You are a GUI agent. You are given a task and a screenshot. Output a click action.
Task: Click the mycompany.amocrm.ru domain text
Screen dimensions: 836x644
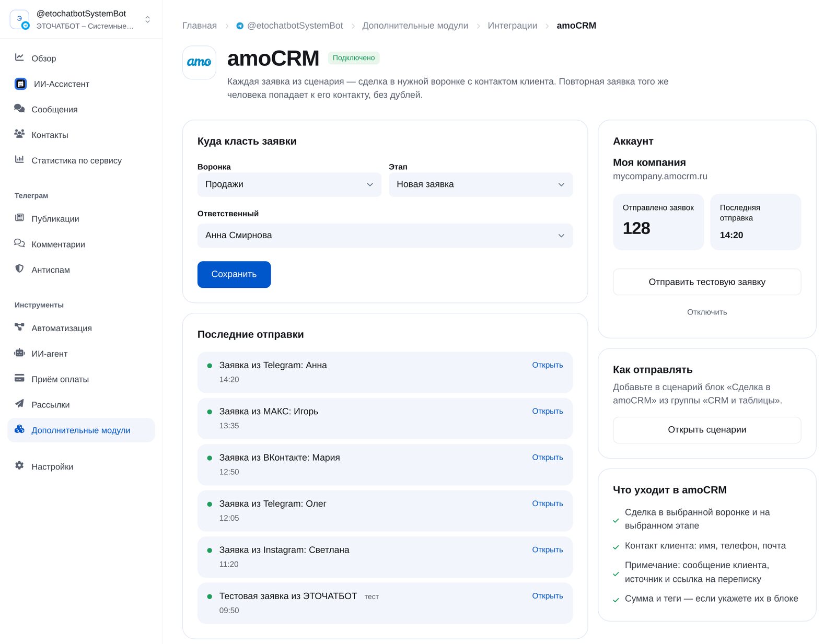[x=660, y=177]
